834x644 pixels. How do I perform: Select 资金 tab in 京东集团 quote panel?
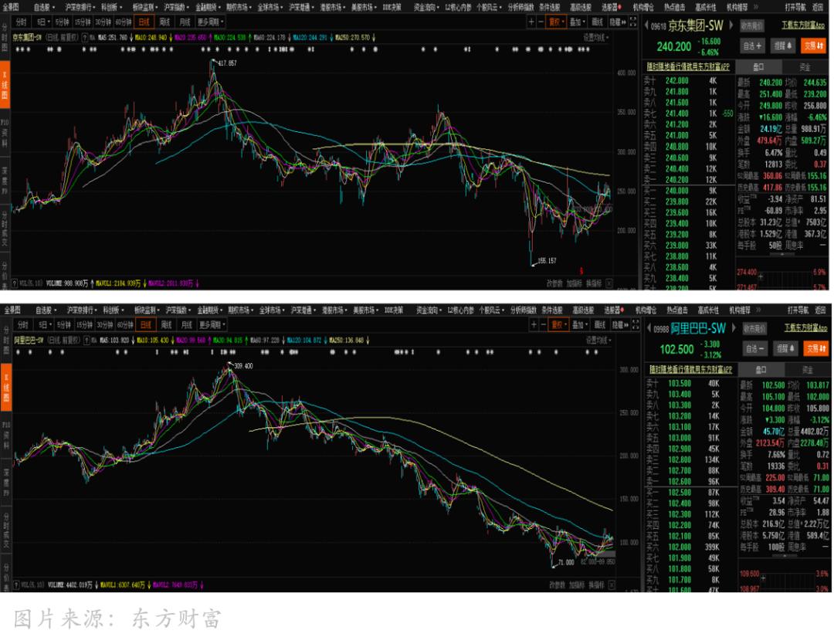pos(805,67)
